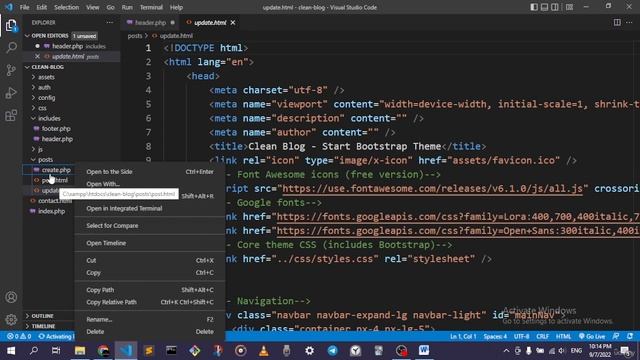Open the Run menu

(x=127, y=7)
